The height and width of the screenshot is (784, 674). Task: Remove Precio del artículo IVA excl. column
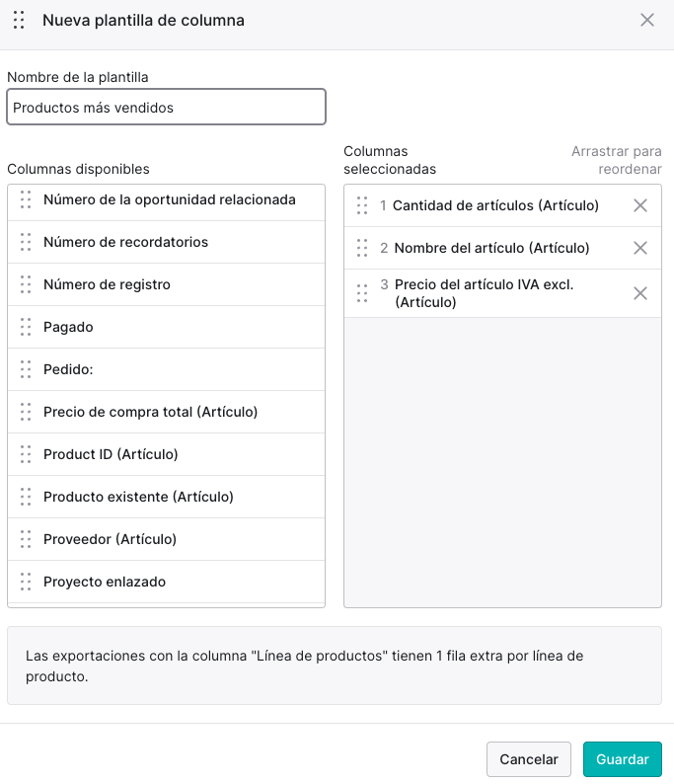pos(640,293)
